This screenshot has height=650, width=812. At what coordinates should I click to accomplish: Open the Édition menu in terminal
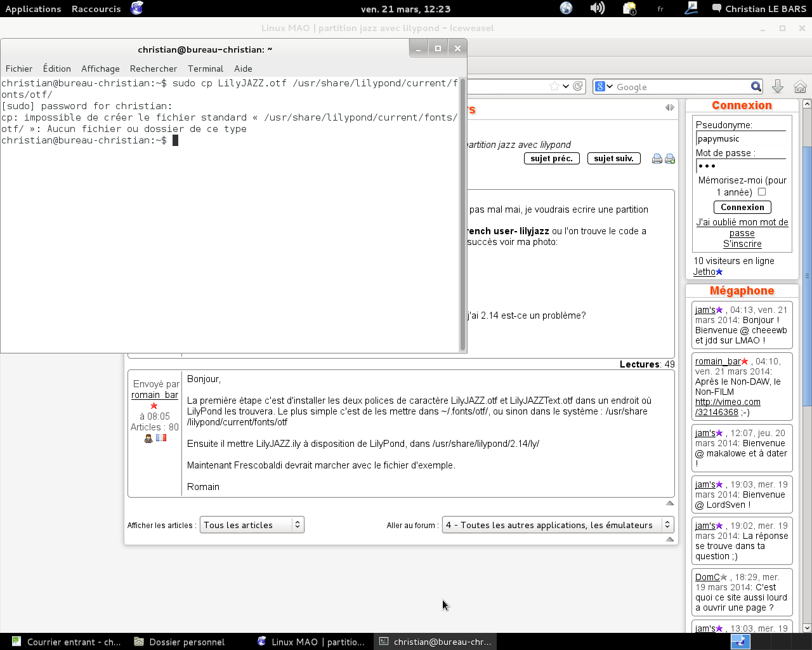[x=56, y=69]
